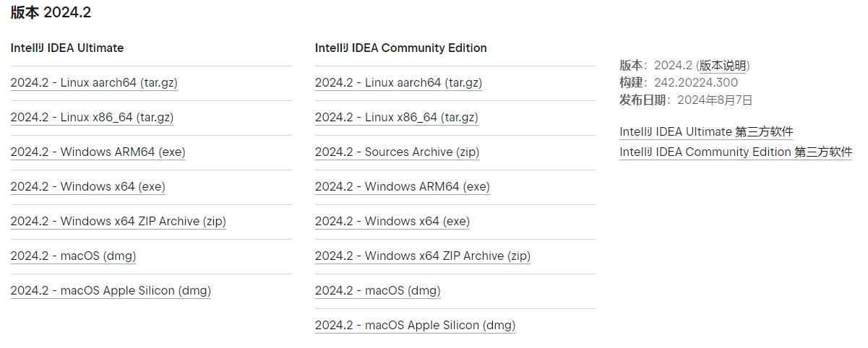The width and height of the screenshot is (868, 348).
Task: Open IntelliJ IDEA Ultimate 第三方软件 link
Action: (x=706, y=131)
